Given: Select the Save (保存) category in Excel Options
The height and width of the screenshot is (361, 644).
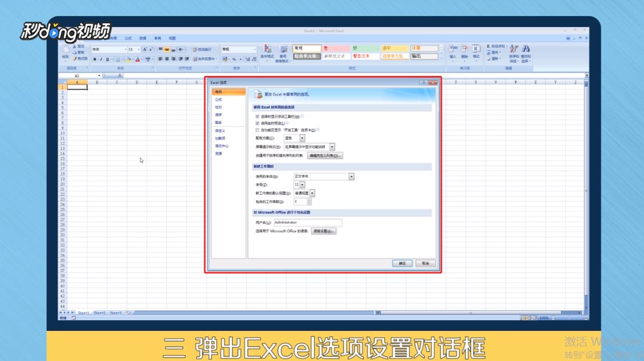Looking at the screenshot, I should click(218, 115).
